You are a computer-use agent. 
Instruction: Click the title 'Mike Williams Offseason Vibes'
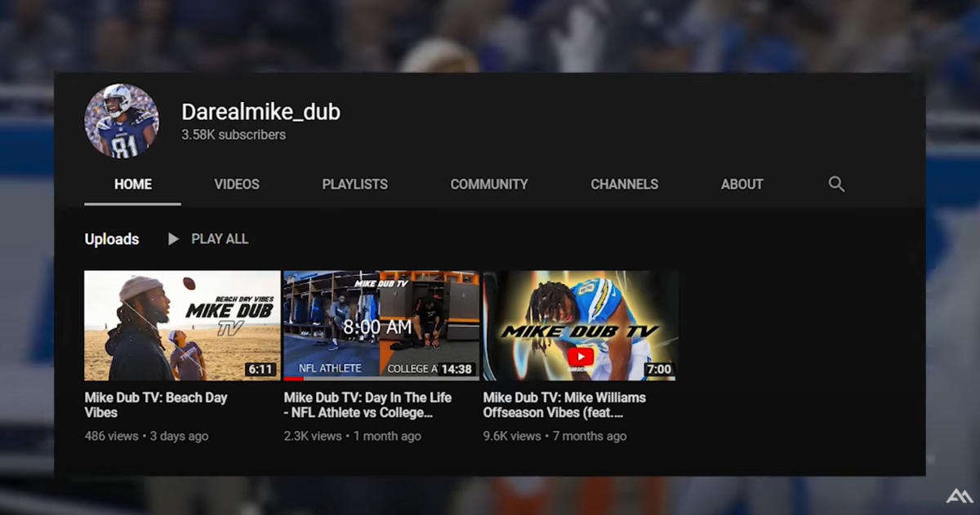[564, 405]
